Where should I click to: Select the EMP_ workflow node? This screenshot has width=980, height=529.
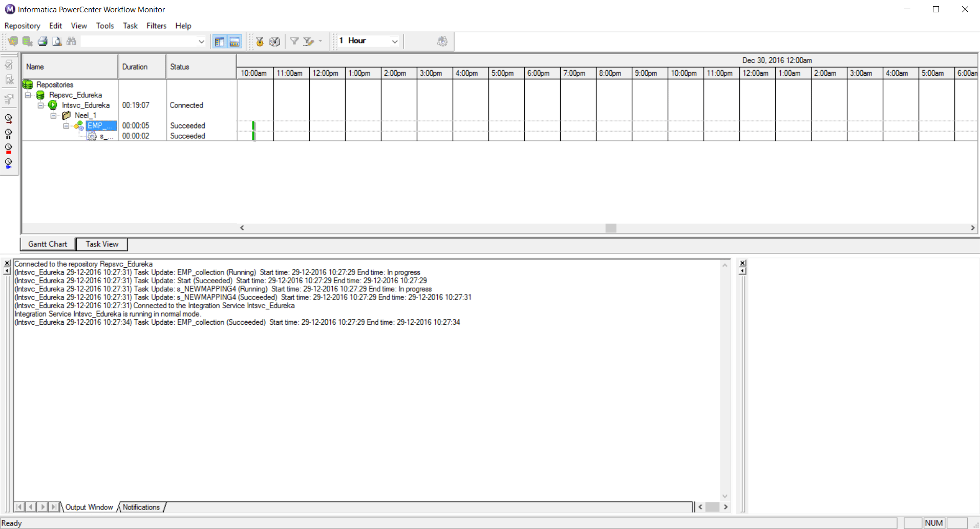101,125
